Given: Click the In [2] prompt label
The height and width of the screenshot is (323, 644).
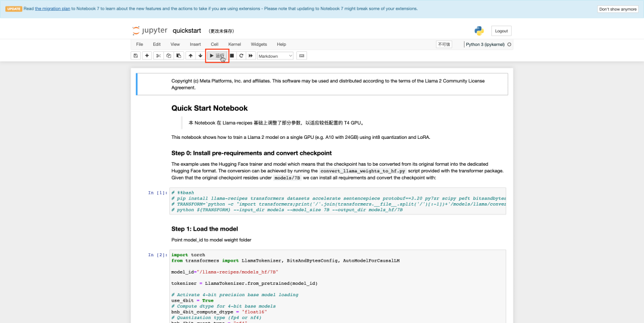Looking at the screenshot, I should coord(157,255).
